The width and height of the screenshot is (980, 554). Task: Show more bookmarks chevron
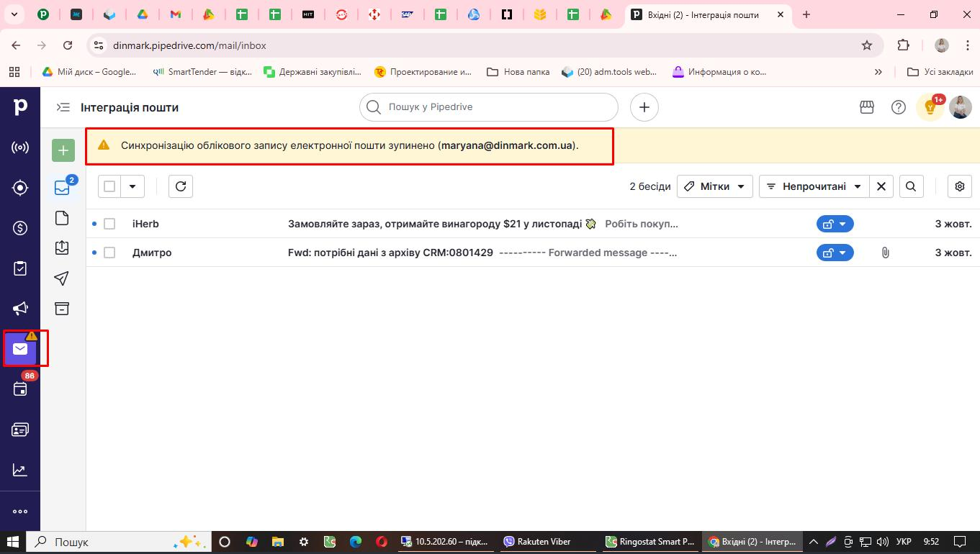point(878,72)
